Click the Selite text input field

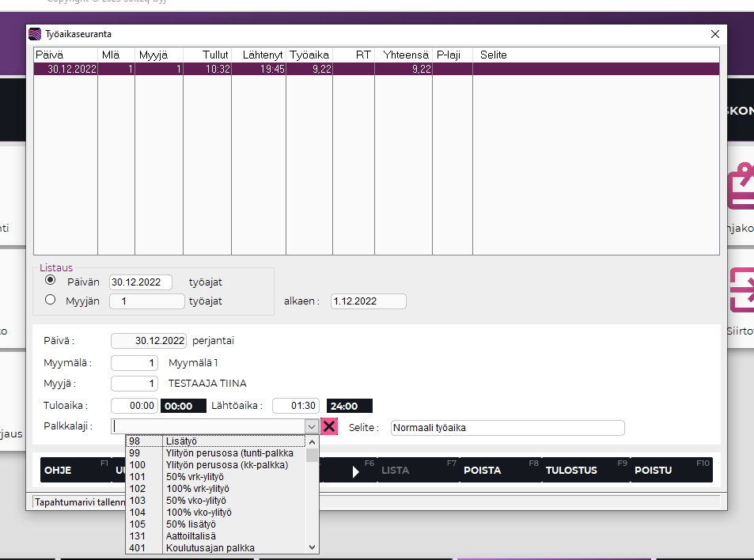(507, 428)
